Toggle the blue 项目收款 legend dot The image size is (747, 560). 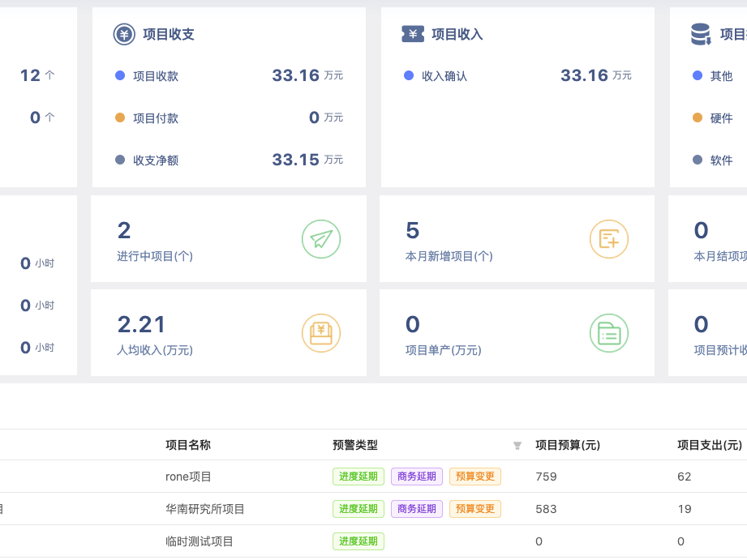[x=120, y=75]
